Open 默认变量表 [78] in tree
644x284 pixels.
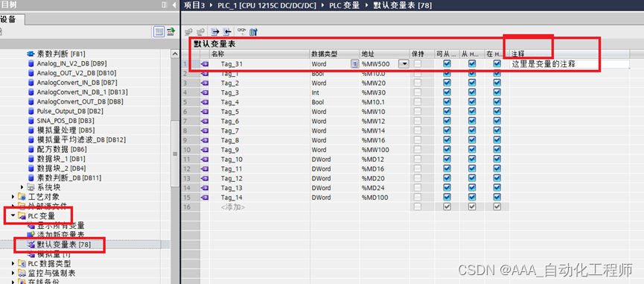pyautogui.click(x=64, y=244)
